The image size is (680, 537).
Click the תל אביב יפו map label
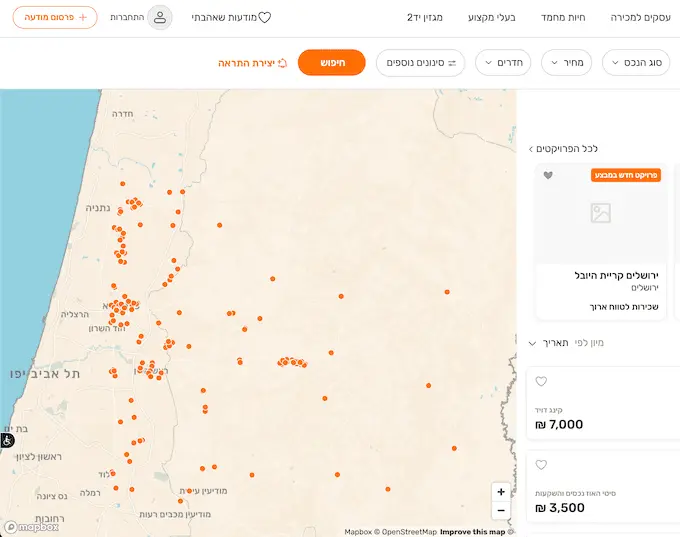(45, 374)
